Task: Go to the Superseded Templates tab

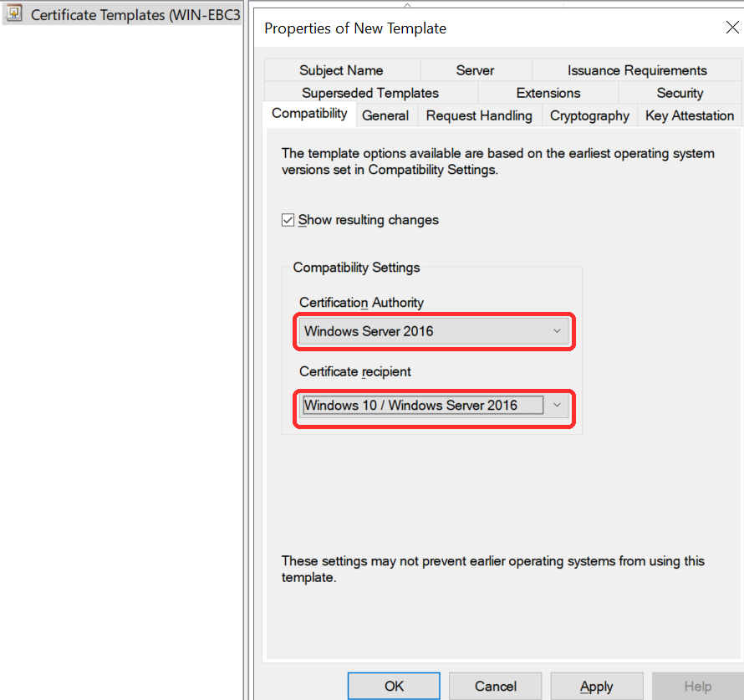Action: point(370,93)
